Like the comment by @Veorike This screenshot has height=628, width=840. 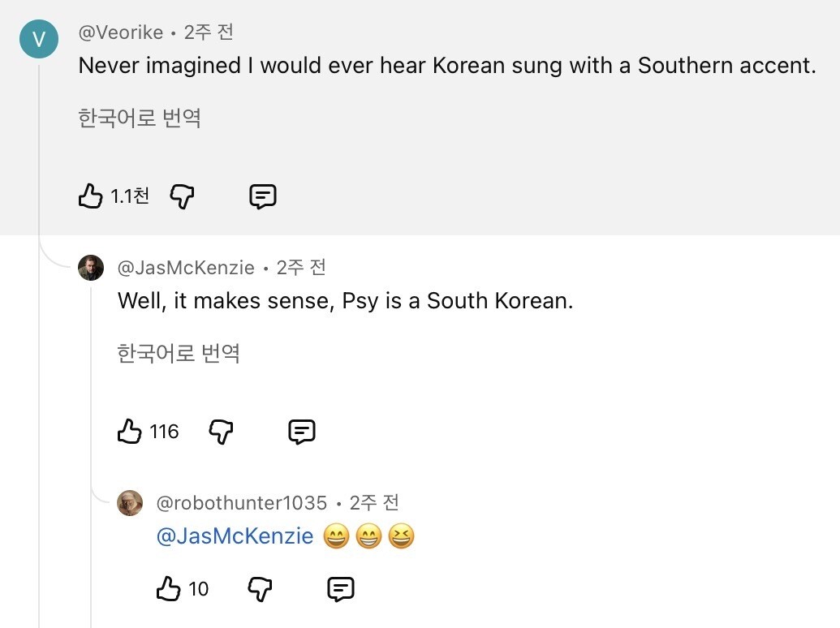pos(91,196)
